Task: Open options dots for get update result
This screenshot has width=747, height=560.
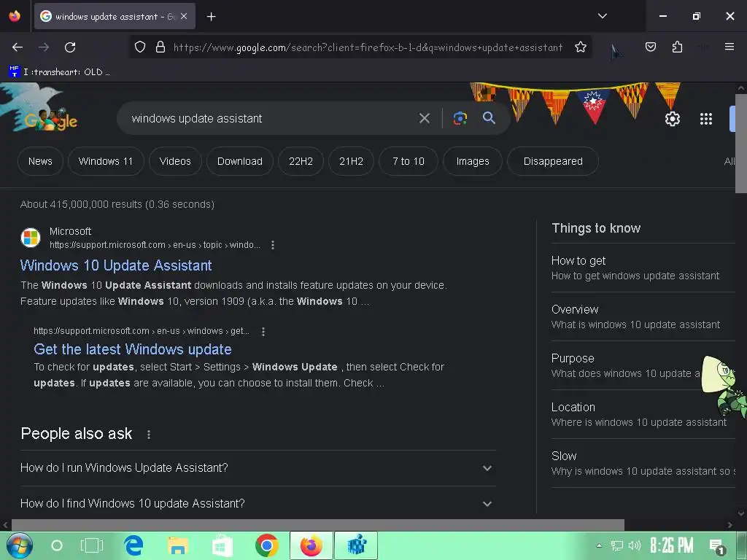Action: tap(263, 332)
